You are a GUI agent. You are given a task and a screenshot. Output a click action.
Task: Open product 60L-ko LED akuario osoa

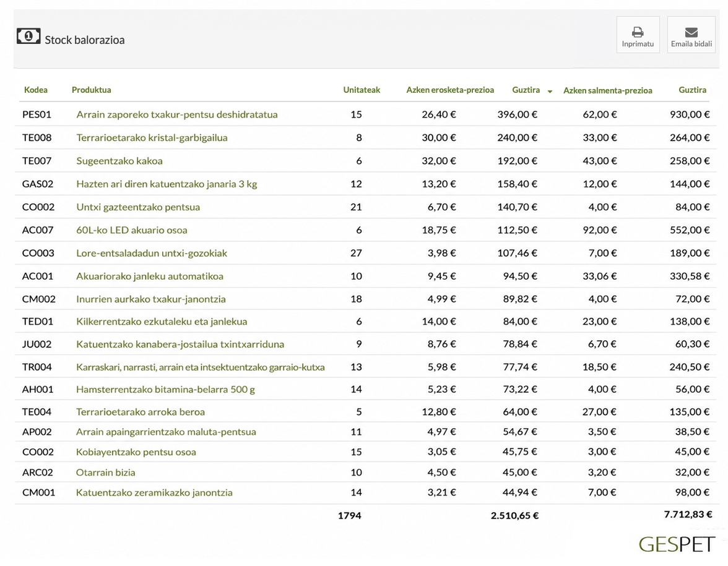click(132, 230)
